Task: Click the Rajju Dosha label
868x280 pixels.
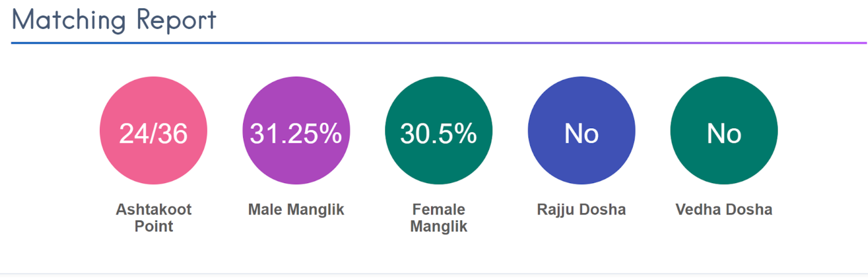Action: point(581,210)
